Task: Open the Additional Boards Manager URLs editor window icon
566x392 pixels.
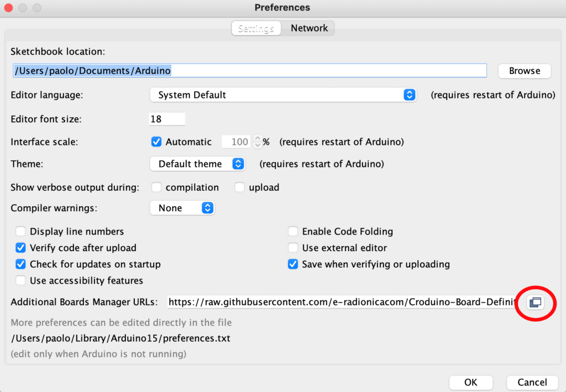Action: [x=535, y=302]
